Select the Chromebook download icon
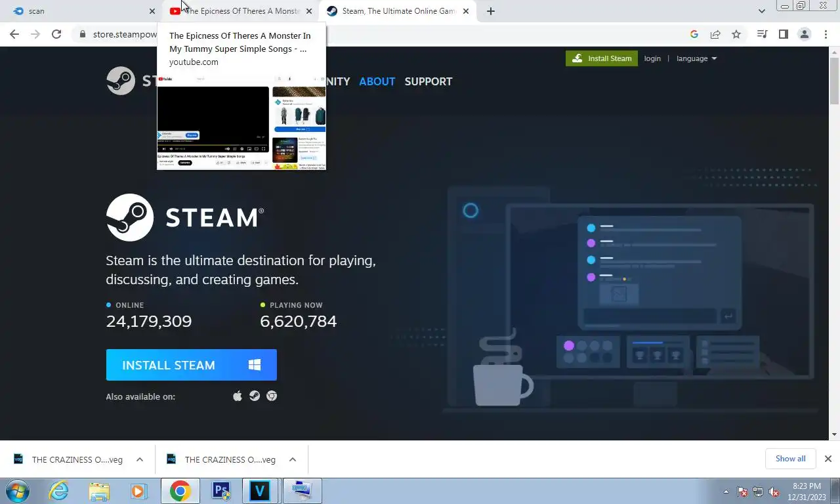Image resolution: width=840 pixels, height=504 pixels. (x=272, y=396)
